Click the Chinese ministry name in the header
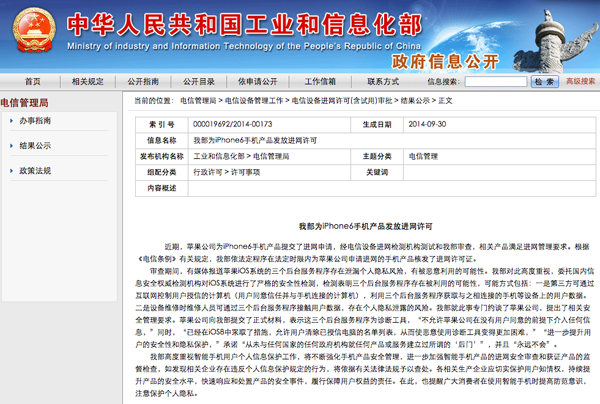Viewport: 600px width, 404px height. [x=244, y=24]
